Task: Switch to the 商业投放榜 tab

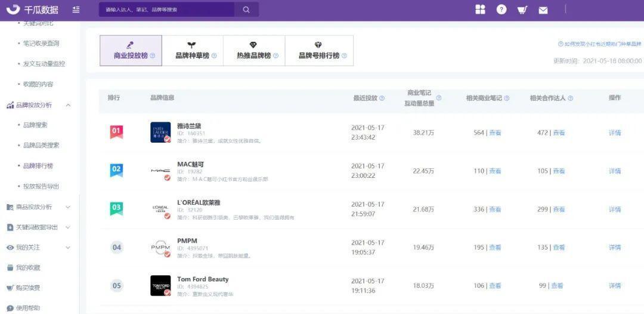Action: tap(131, 51)
